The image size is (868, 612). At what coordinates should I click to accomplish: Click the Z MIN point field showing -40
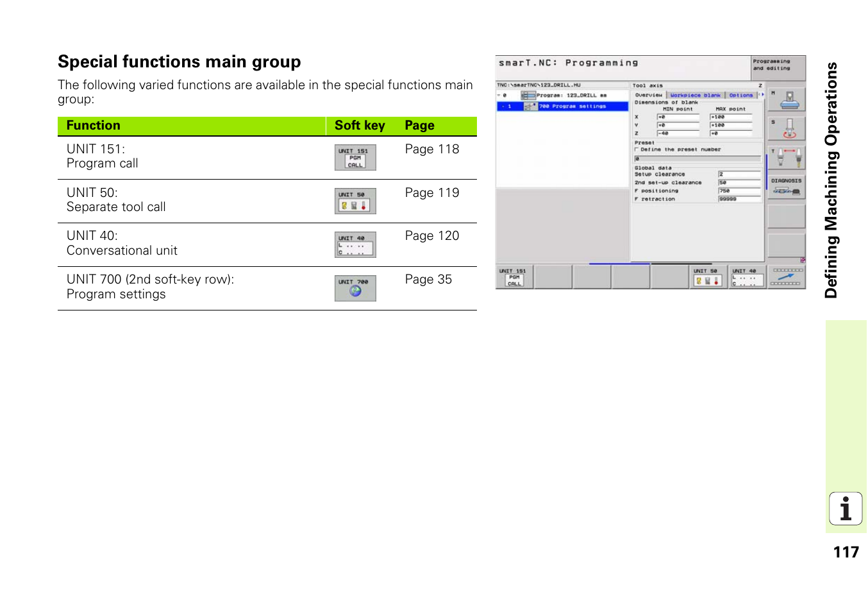678,133
